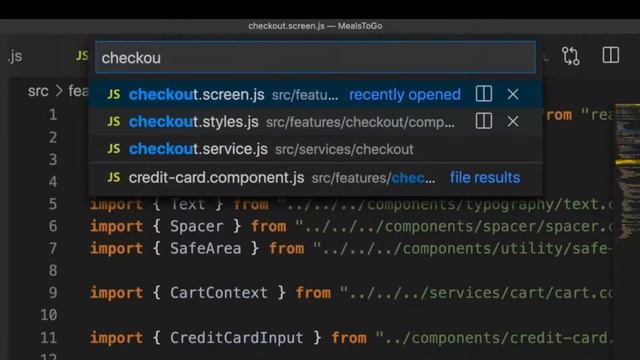Click the breadcrumb chevron after src

(59, 91)
